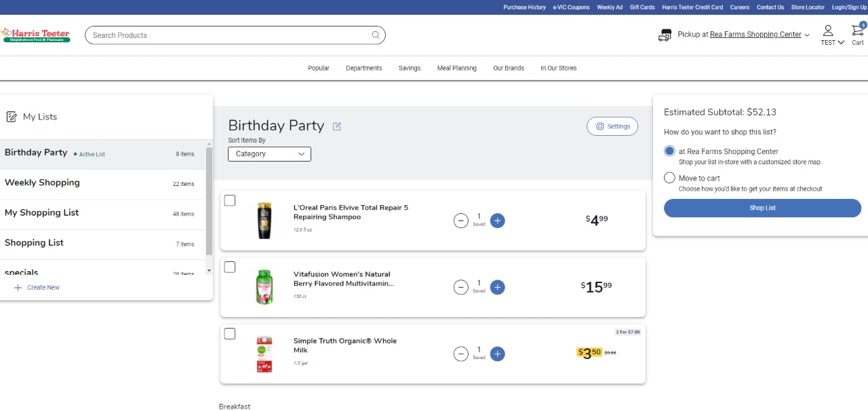
Task: Open the Purchase History link
Action: pos(524,7)
